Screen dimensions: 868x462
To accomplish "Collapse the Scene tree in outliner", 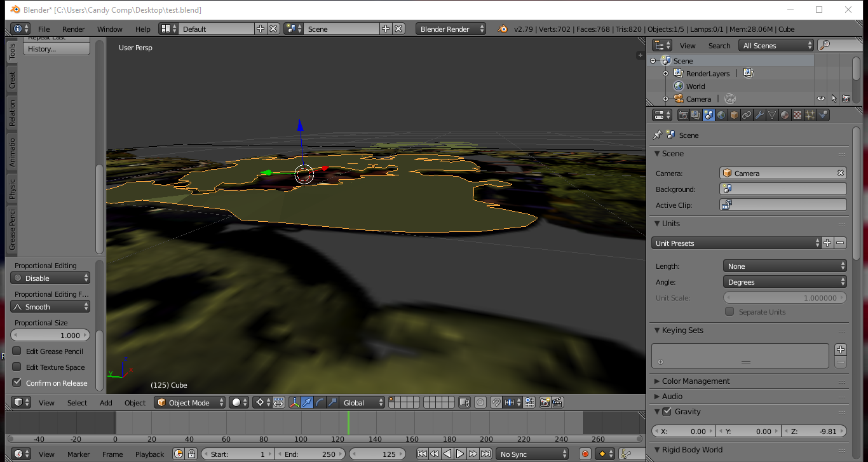I will coord(653,60).
